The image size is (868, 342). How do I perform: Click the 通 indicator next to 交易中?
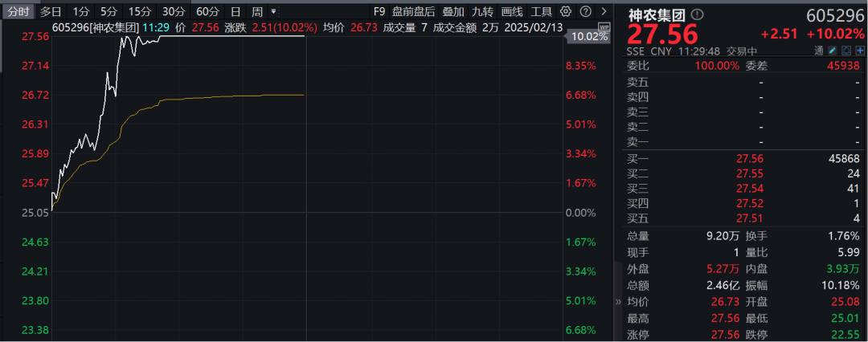pos(819,51)
